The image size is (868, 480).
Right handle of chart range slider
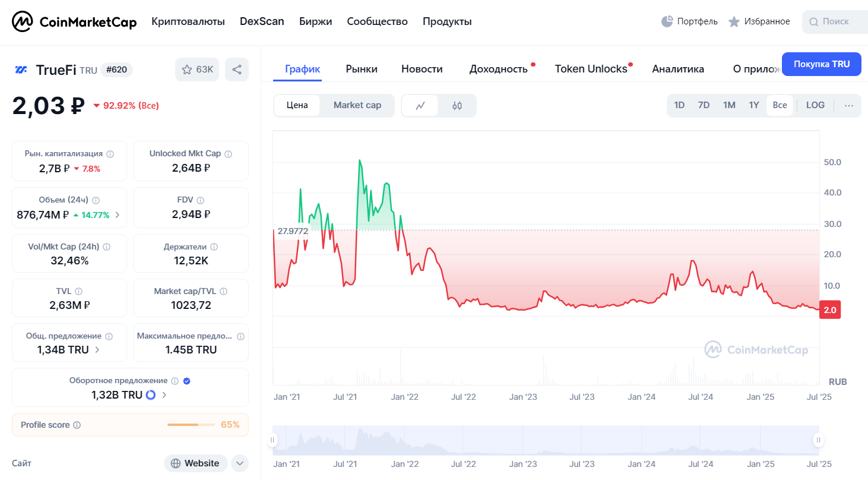[x=818, y=440]
